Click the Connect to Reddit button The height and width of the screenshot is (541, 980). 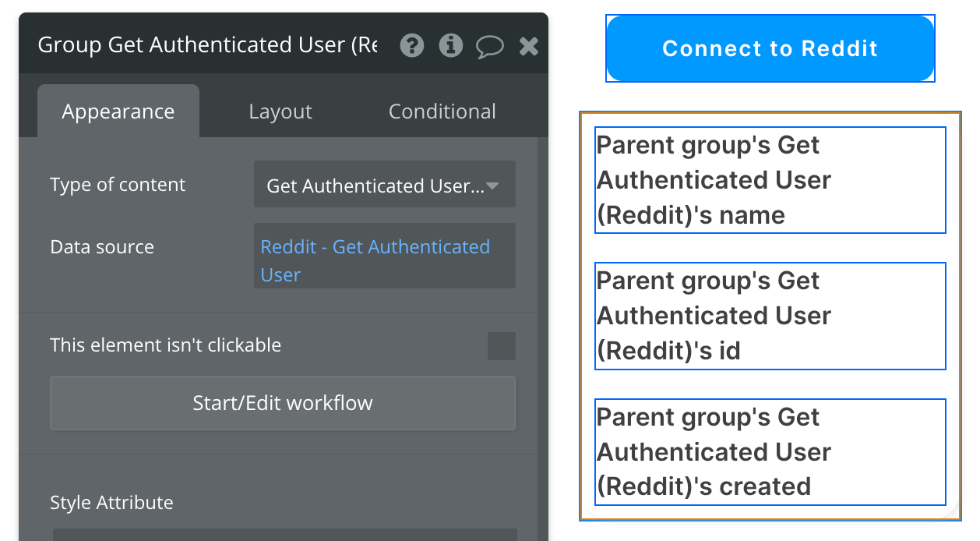pyautogui.click(x=770, y=48)
